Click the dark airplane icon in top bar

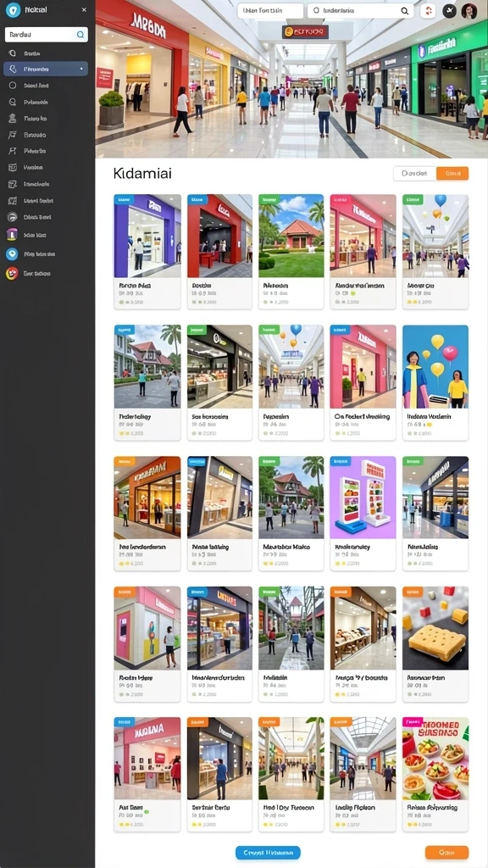[x=449, y=10]
